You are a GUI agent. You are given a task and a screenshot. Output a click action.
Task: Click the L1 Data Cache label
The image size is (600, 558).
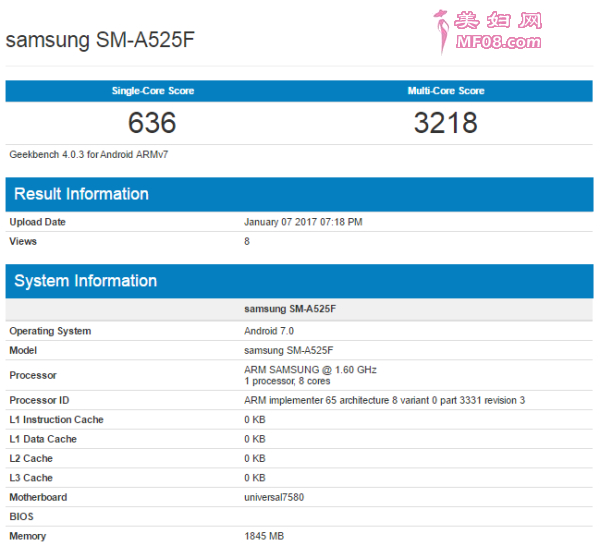coord(43,439)
